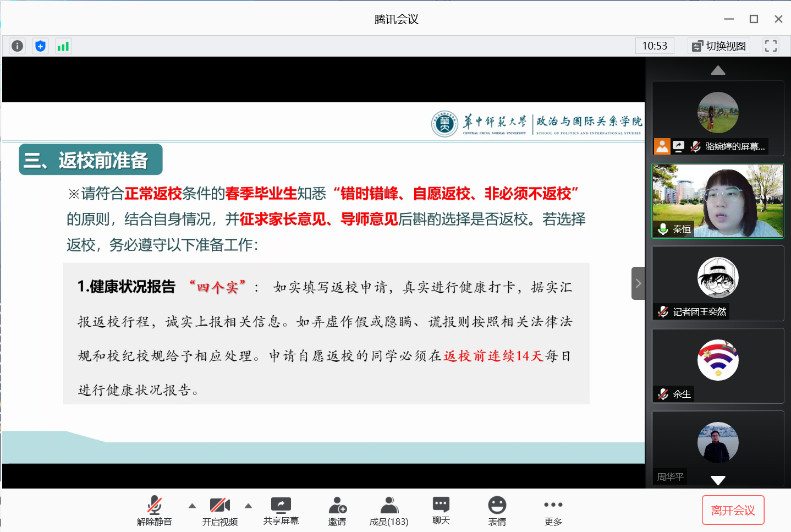Open the More (更多) menu

[x=553, y=511]
